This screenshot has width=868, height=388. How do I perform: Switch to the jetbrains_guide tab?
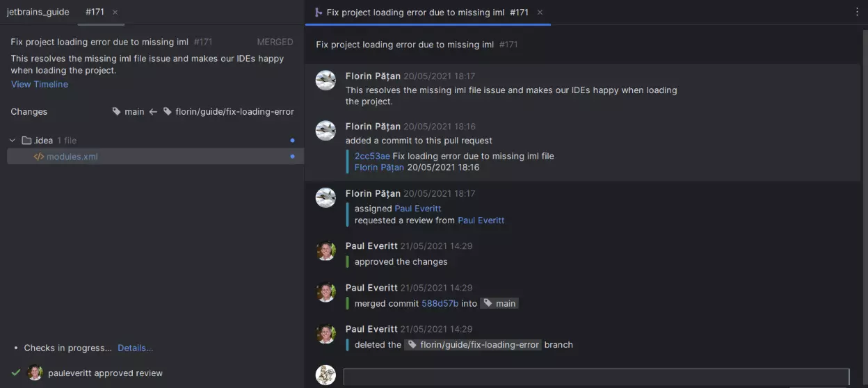38,13
